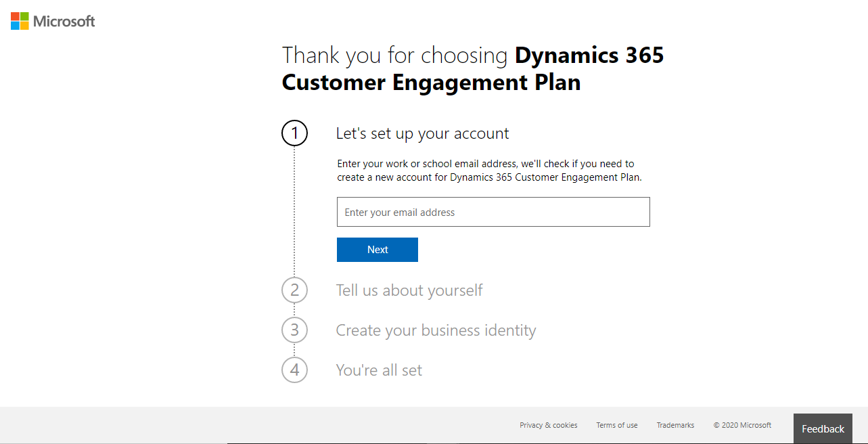Click the email address input field
This screenshot has height=444, width=868.
coord(493,211)
